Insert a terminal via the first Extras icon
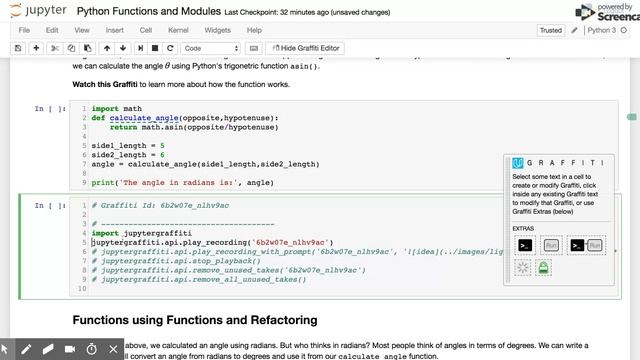640x360 pixels. point(525,245)
